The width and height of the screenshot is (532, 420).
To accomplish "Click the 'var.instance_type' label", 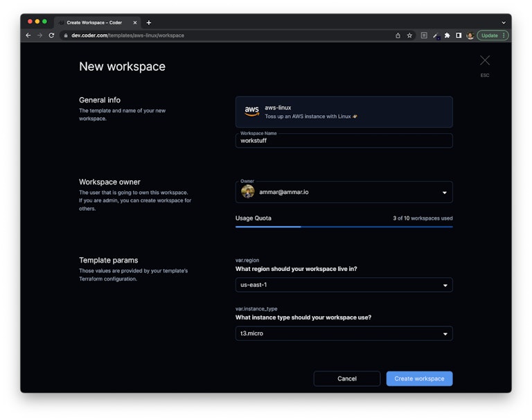I will (x=256, y=308).
